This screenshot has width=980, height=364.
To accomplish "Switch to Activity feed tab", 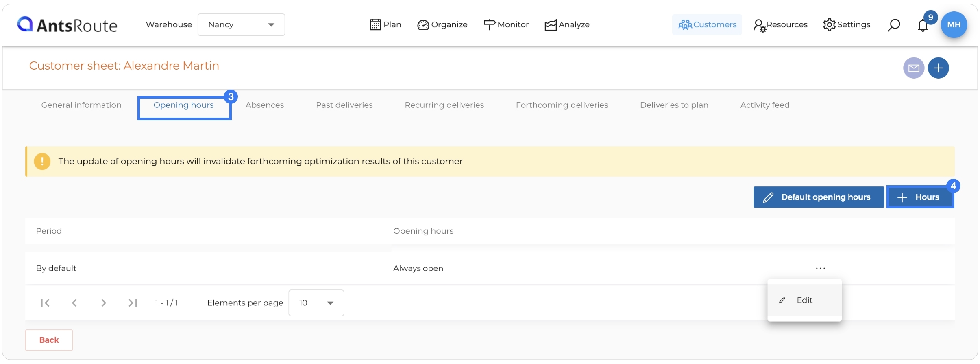I will coord(765,105).
